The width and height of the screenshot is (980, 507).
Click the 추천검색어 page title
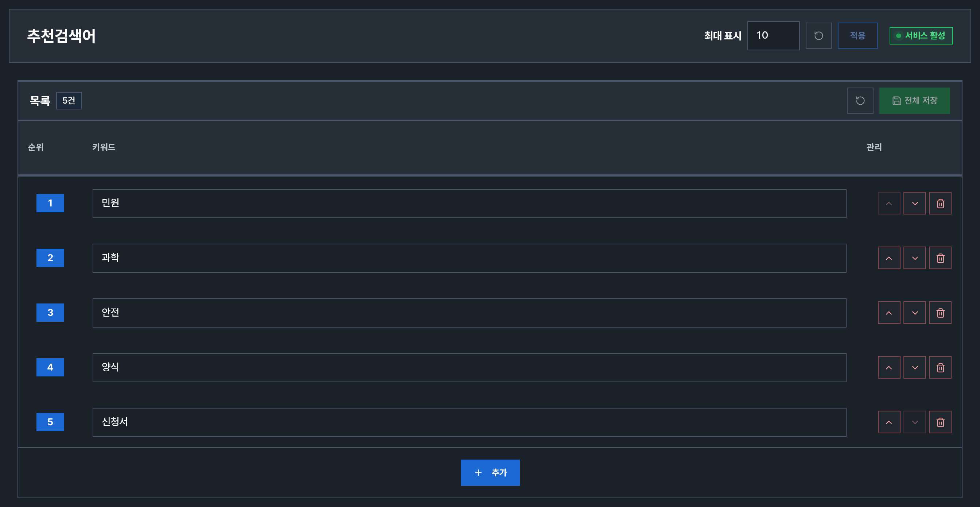pyautogui.click(x=61, y=36)
